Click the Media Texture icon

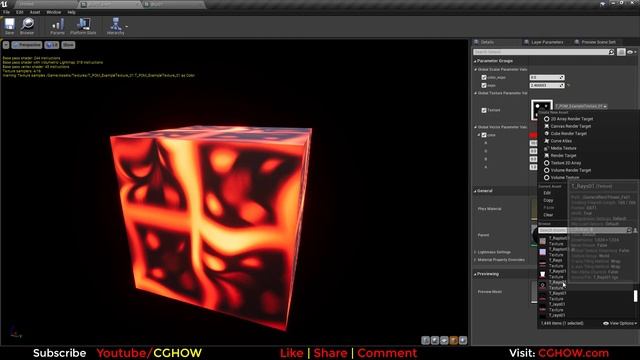pos(547,148)
